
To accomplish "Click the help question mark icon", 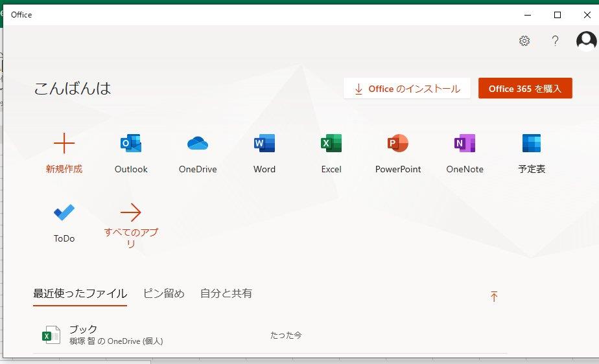I will 555,40.
